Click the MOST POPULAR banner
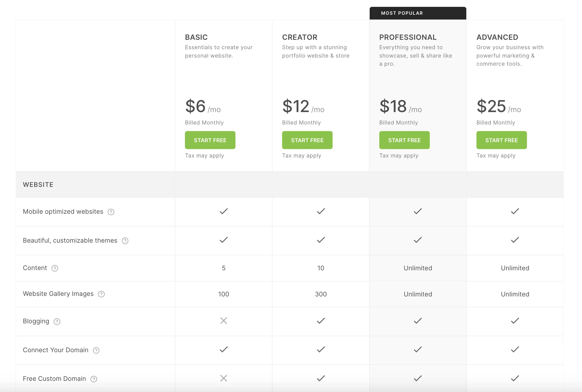 (418, 13)
